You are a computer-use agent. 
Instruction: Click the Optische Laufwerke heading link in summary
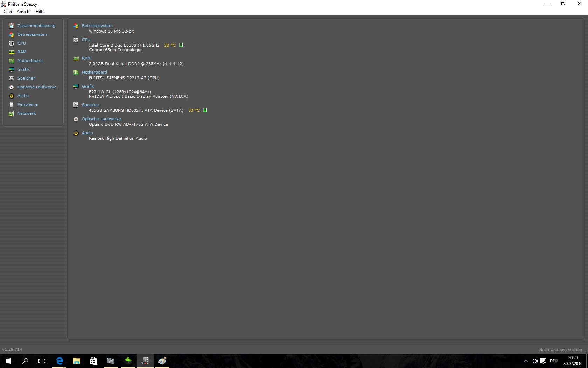pos(101,119)
